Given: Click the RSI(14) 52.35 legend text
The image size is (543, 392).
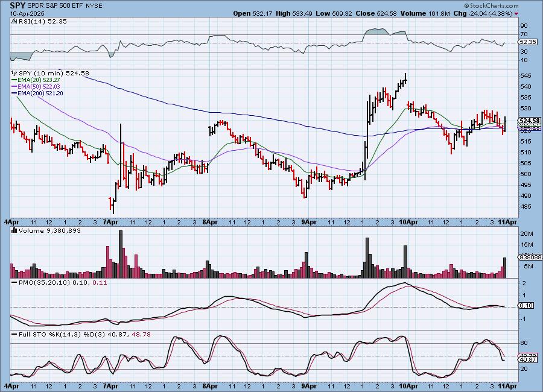Looking at the screenshot, I should coord(43,21).
